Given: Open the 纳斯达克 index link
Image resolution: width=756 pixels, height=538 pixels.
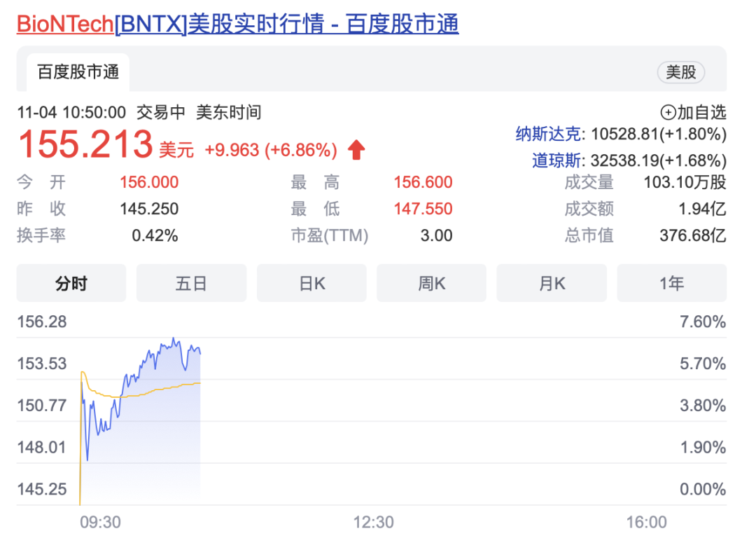Looking at the screenshot, I should [548, 134].
